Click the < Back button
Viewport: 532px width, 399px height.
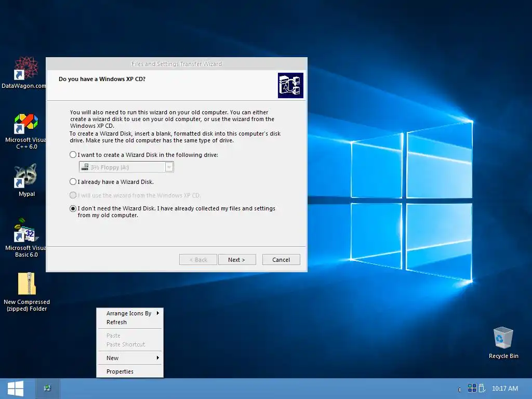(x=198, y=260)
